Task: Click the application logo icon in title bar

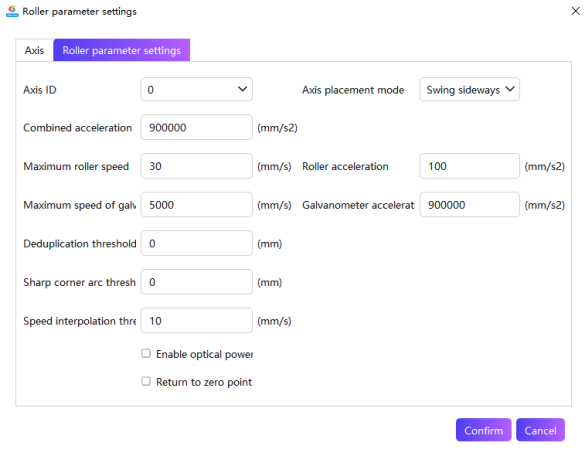Action: pos(12,11)
